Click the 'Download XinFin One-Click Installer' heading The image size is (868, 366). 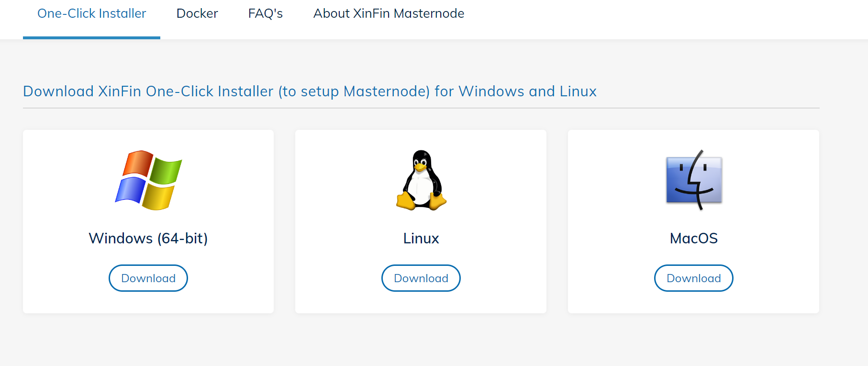pyautogui.click(x=310, y=91)
